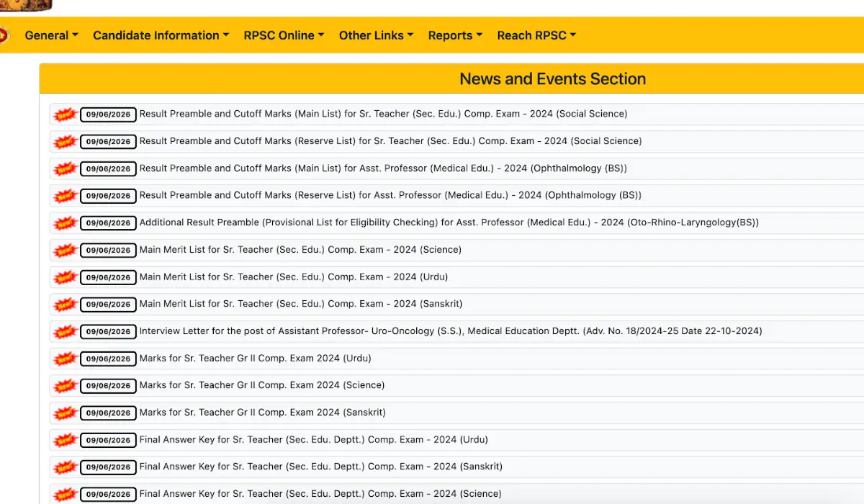
Task: Open Result Preamble Reserve List Social Science link
Action: (x=390, y=141)
